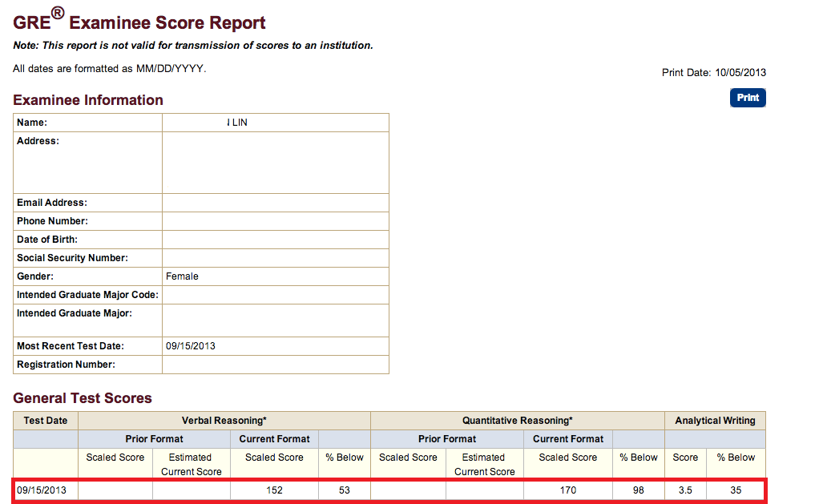This screenshot has height=504, width=819.
Task: Click the 'Examinee Information' heading
Action: [88, 99]
